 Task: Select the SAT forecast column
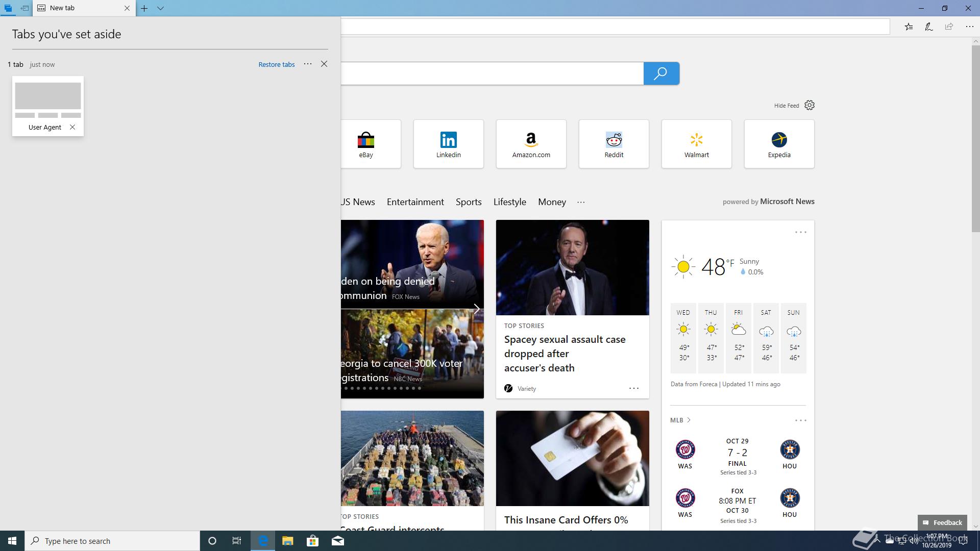[766, 338]
